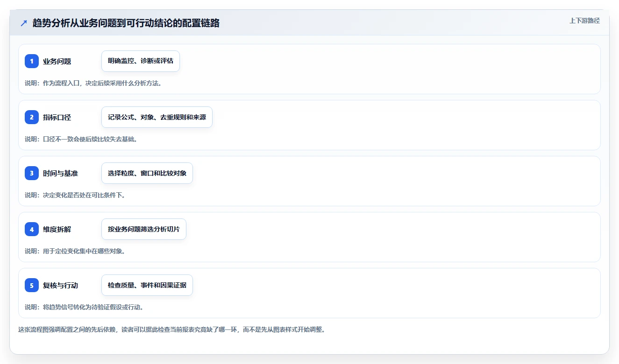
Task: Click the 检查质量、事件和因果证据 chip
Action: pos(147,285)
